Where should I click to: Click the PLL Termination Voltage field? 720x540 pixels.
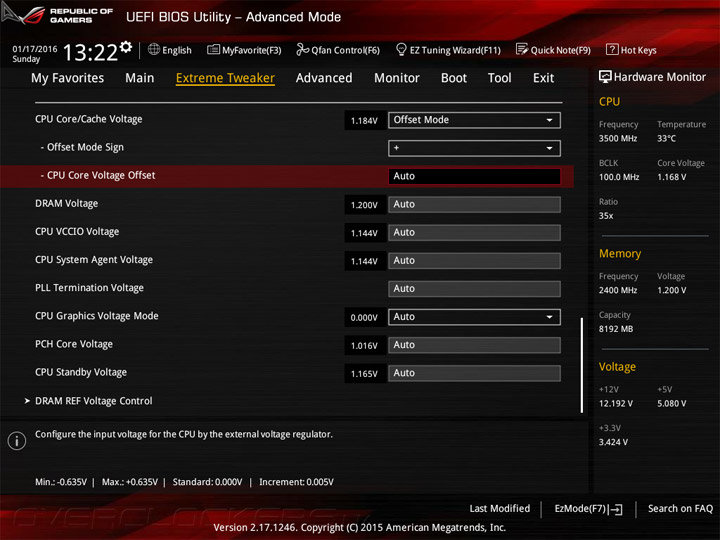click(x=474, y=288)
